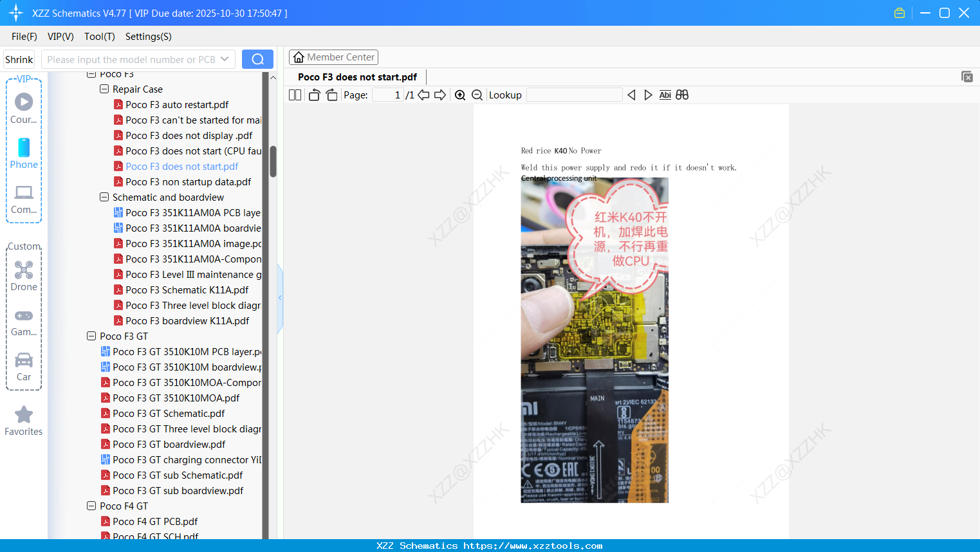The image size is (980, 552).
Task: Open 'Poco F3 GT 3510K10MOA.pdf'
Action: pyautogui.click(x=176, y=398)
